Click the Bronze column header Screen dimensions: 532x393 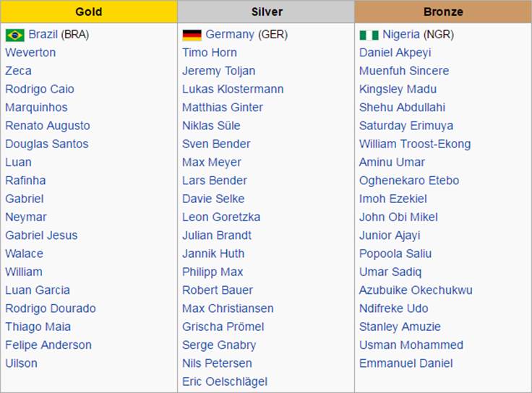click(x=443, y=12)
